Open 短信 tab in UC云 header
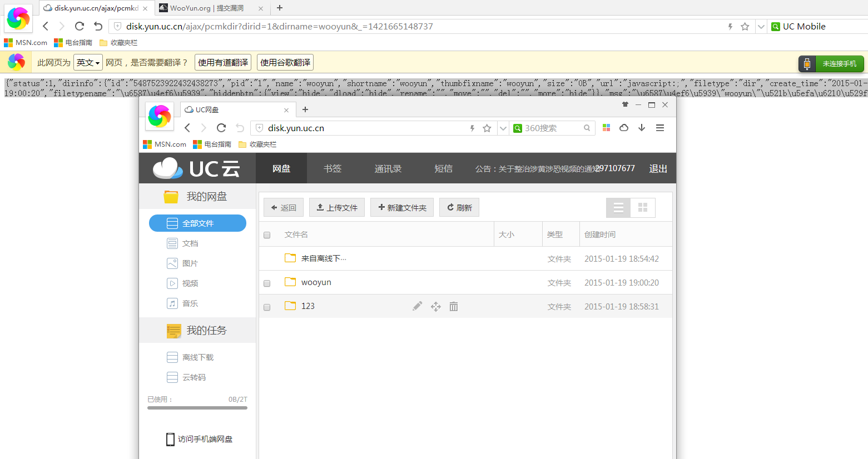This screenshot has height=459, width=868. point(443,168)
